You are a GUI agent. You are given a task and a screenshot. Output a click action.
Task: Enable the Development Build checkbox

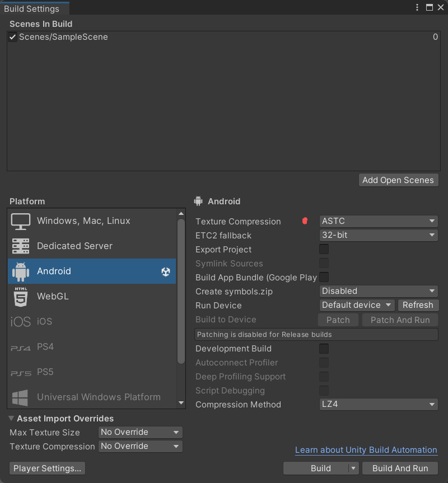[324, 348]
